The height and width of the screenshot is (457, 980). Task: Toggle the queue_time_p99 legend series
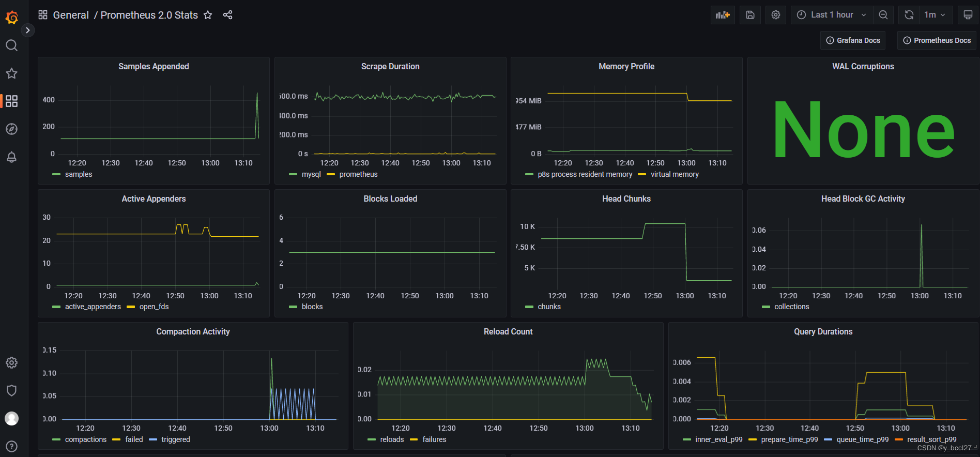[x=862, y=439]
